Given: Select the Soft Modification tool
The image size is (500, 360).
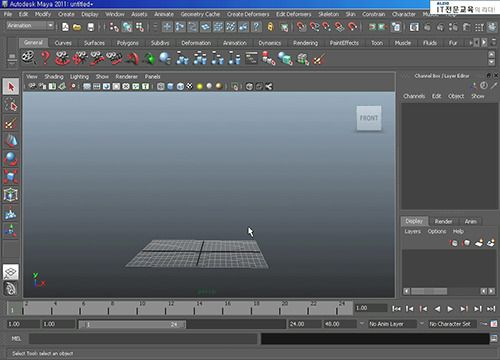Looking at the screenshot, I should pyautogui.click(x=11, y=213).
